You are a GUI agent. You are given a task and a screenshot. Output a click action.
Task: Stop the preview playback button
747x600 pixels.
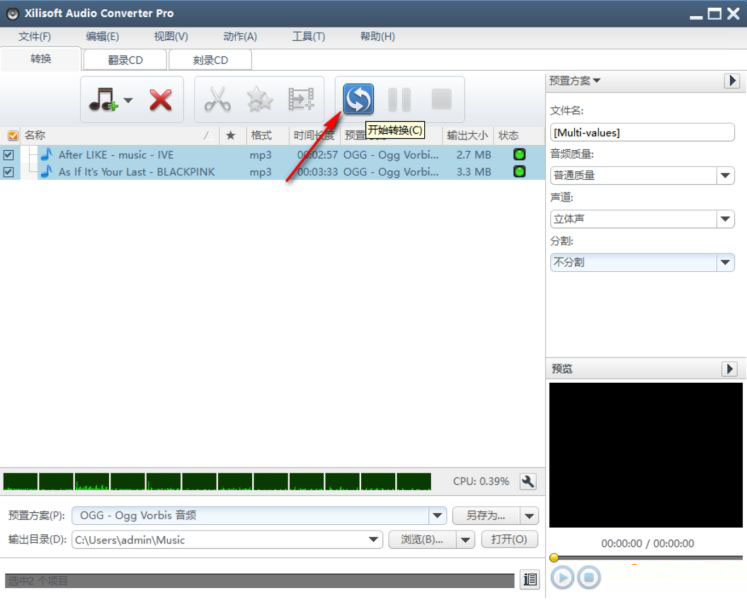point(589,578)
